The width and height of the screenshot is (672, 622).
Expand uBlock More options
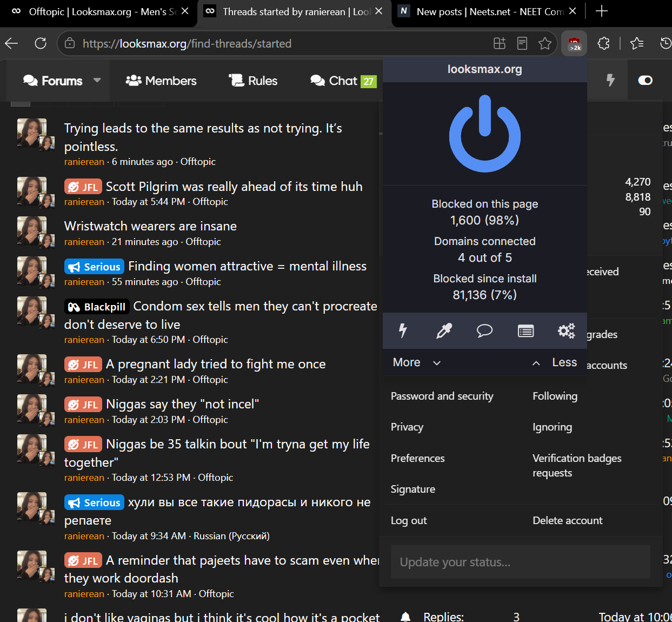coord(417,362)
